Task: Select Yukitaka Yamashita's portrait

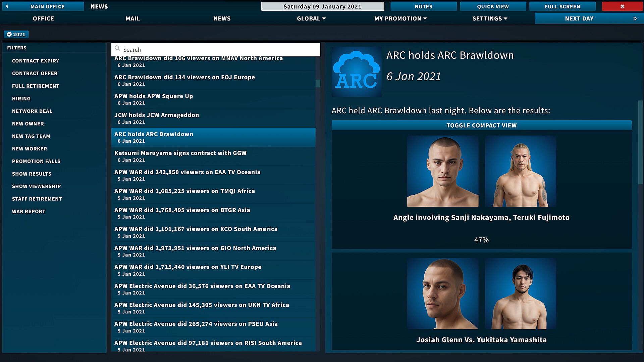Action: (521, 293)
